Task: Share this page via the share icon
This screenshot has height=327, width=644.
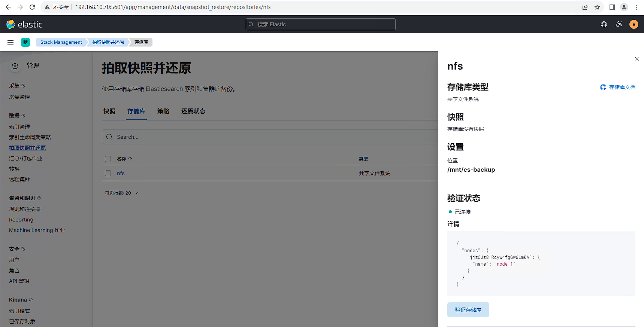Action: click(585, 7)
